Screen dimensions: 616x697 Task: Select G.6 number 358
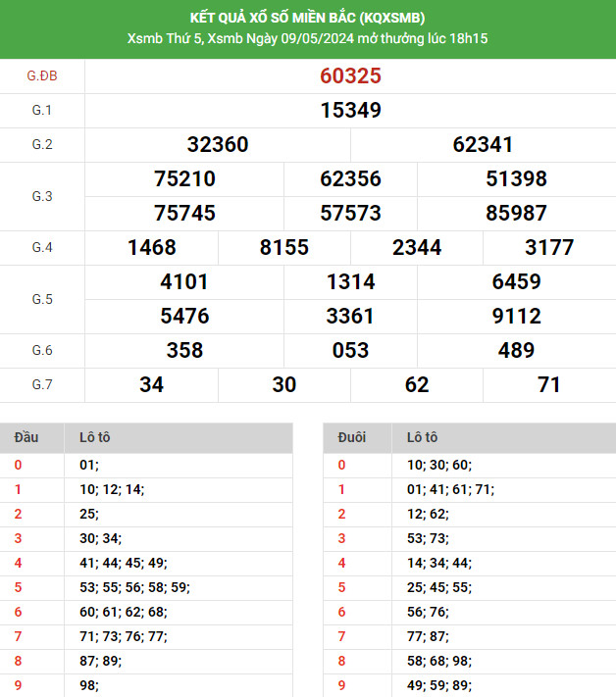coord(184,350)
